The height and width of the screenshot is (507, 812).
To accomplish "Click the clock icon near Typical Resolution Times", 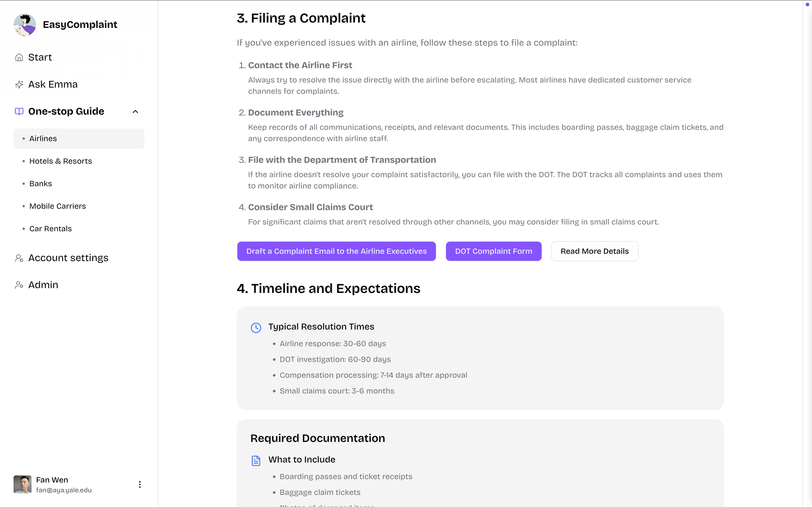I will pyautogui.click(x=256, y=328).
